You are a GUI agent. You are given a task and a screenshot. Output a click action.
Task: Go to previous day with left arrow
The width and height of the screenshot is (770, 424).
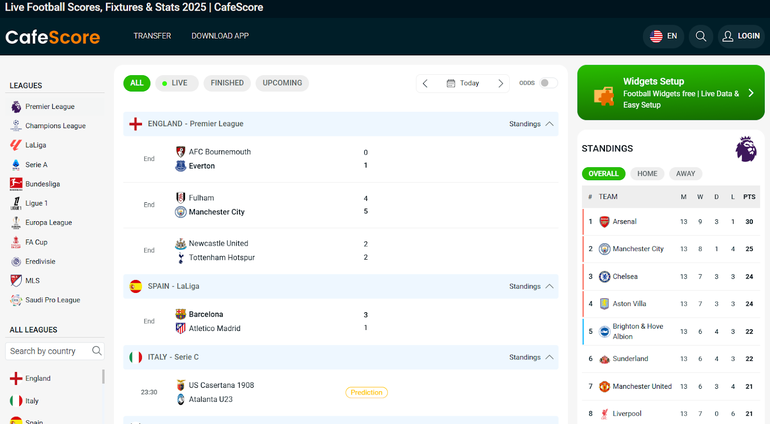click(425, 83)
